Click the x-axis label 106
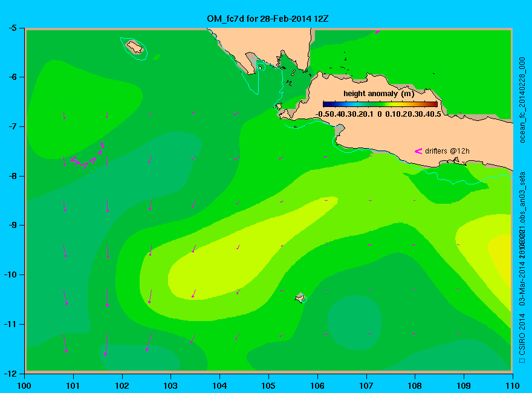This screenshot has width=532, height=393. (x=317, y=386)
